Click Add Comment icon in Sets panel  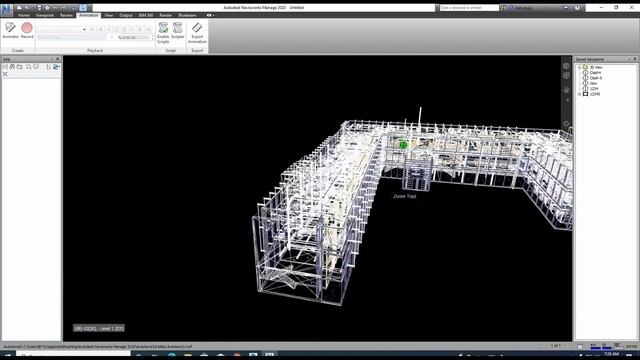pyautogui.click(x=36, y=67)
